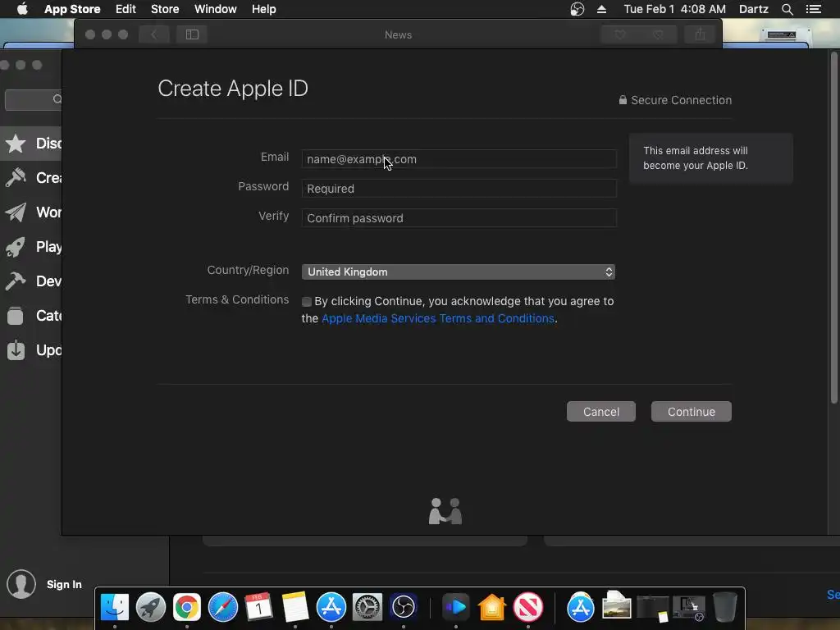Click the Secure Connection lock icon
This screenshot has height=630, width=840.
tap(623, 99)
